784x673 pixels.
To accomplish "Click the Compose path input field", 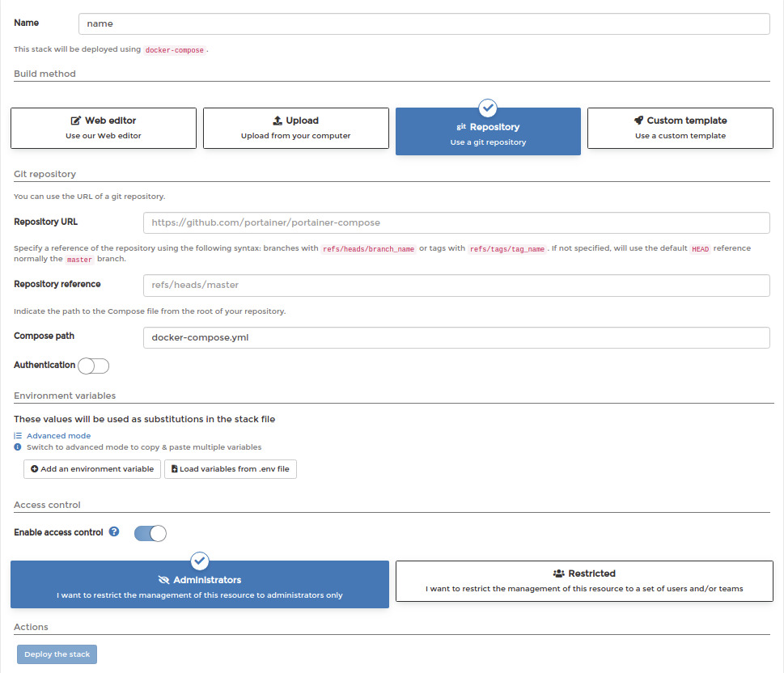I will click(x=456, y=337).
